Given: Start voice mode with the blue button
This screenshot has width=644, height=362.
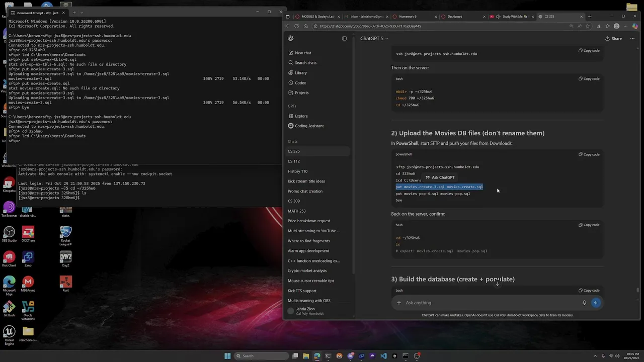Looking at the screenshot, I should 596,303.
